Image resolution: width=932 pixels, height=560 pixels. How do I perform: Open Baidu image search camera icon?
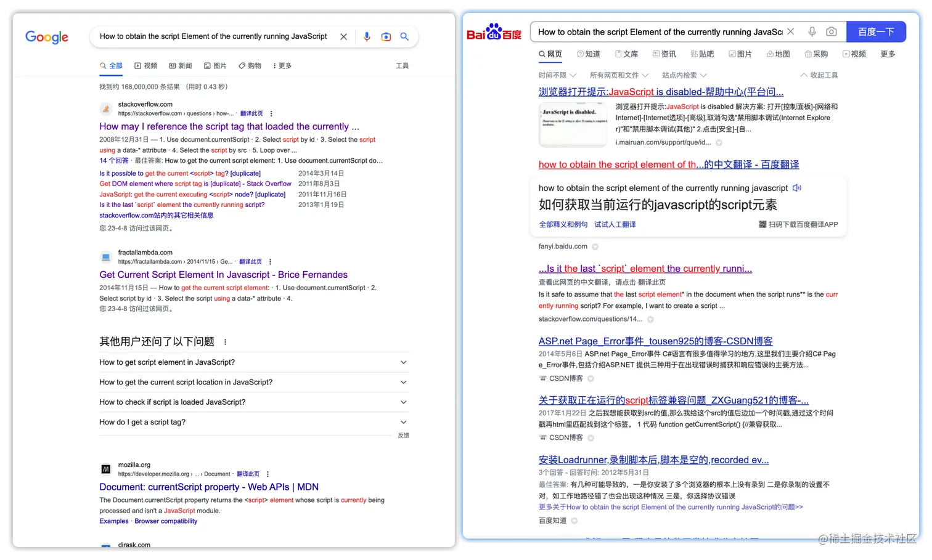(x=832, y=31)
